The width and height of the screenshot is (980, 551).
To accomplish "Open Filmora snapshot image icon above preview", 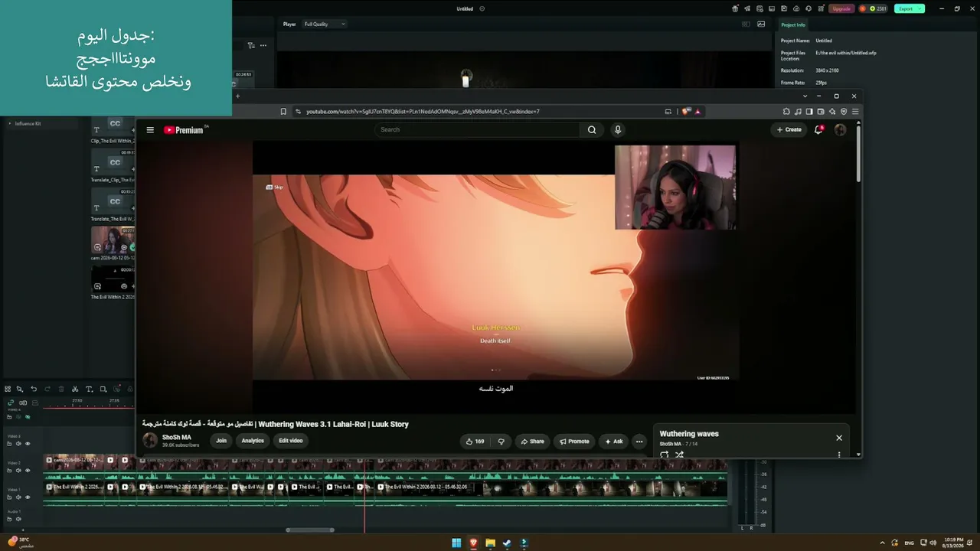I will click(x=761, y=24).
